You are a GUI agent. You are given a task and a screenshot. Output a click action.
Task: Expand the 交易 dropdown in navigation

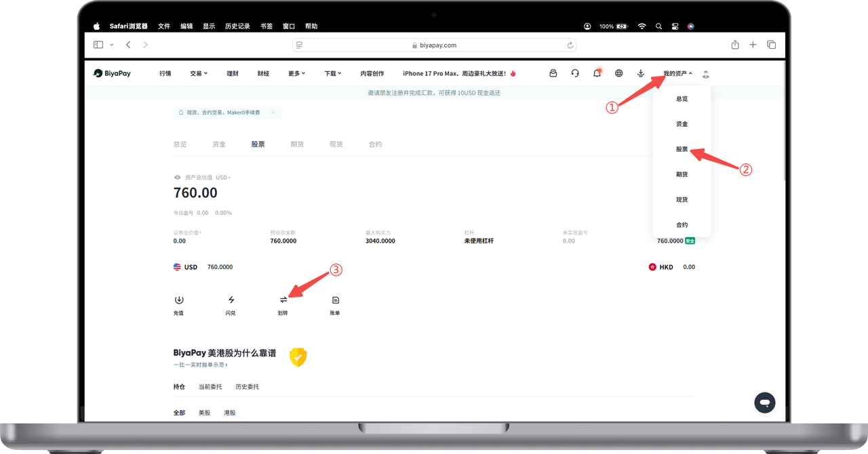tap(199, 73)
